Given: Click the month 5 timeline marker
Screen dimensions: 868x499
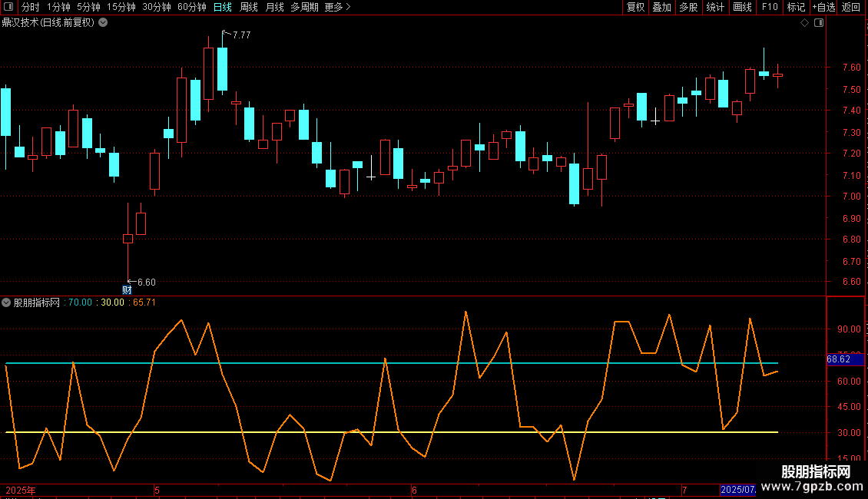Looking at the screenshot, I should [x=157, y=490].
